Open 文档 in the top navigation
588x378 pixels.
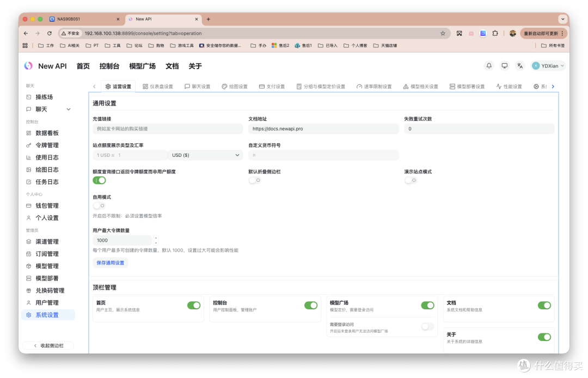pos(172,66)
